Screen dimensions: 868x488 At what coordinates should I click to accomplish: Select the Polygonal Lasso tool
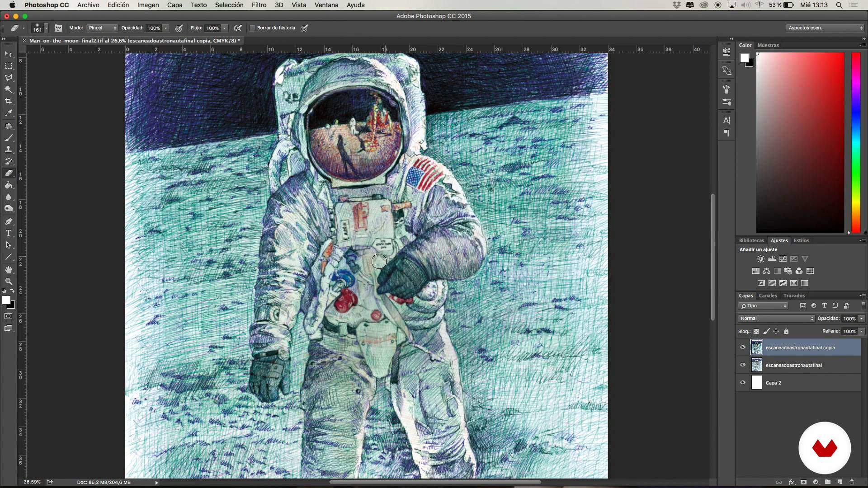[x=9, y=78]
